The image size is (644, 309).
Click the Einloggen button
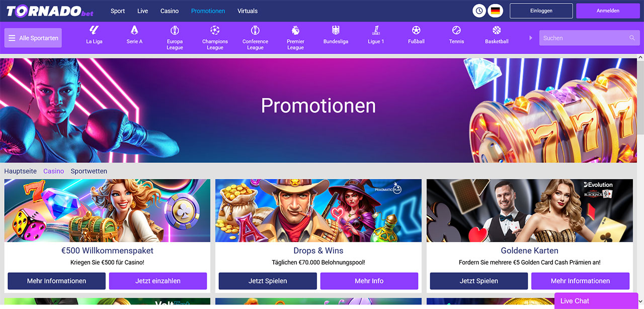[x=541, y=11]
